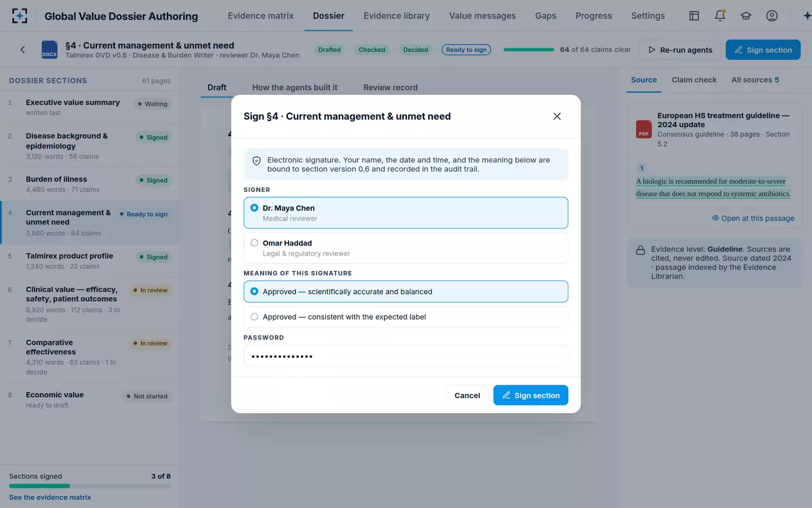Open the Economic value section
This screenshot has height=508, width=812.
click(x=90, y=400)
